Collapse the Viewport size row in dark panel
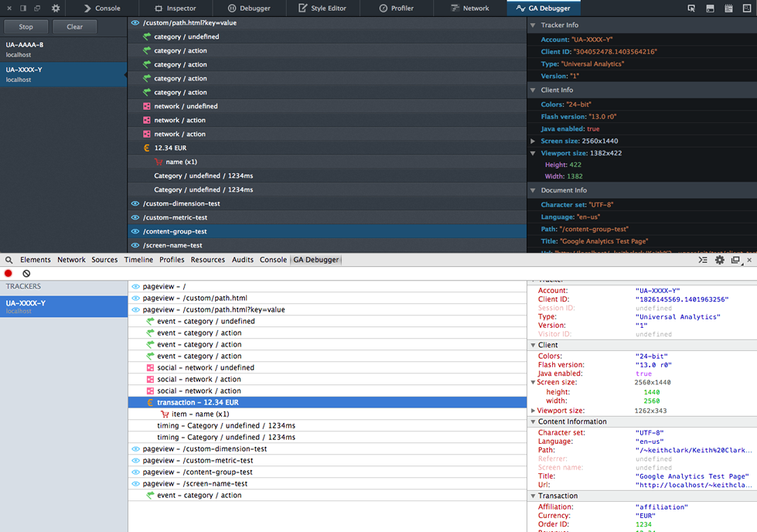 click(533, 154)
